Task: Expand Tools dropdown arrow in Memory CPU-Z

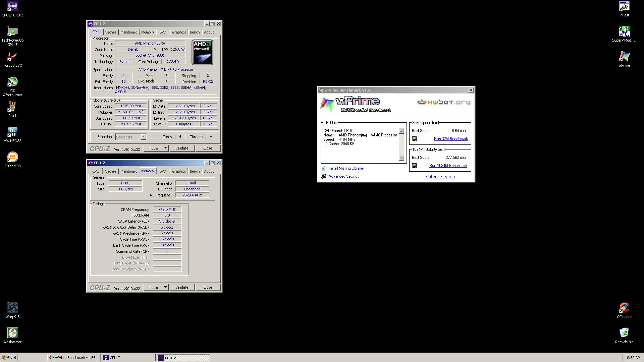Action: coord(165,287)
